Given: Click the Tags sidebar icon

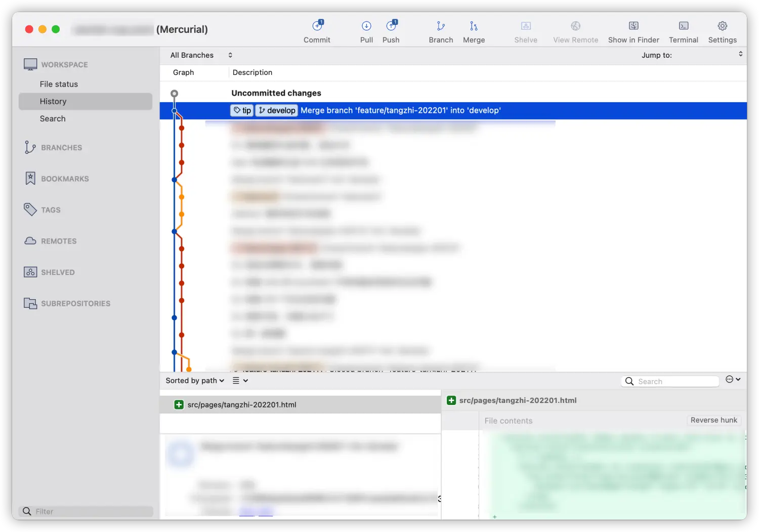Looking at the screenshot, I should [x=30, y=210].
